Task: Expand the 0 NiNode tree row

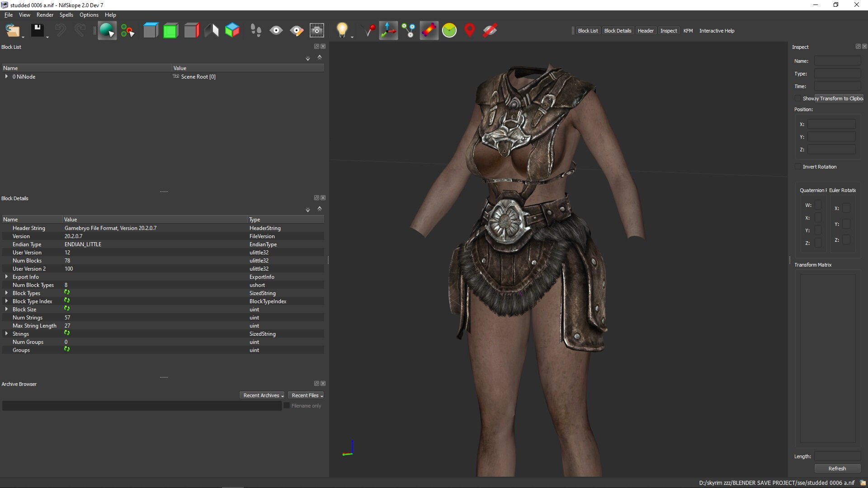Action: (x=6, y=77)
